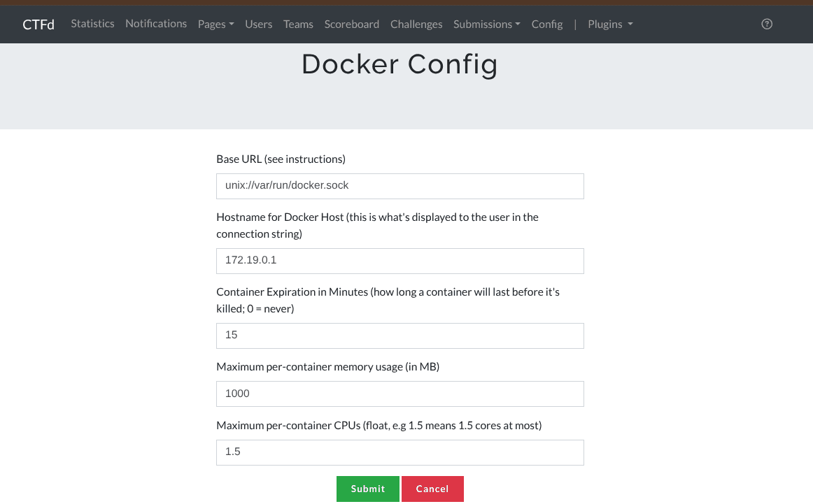This screenshot has height=504, width=813.
Task: Expand the Submissions dropdown
Action: click(486, 24)
